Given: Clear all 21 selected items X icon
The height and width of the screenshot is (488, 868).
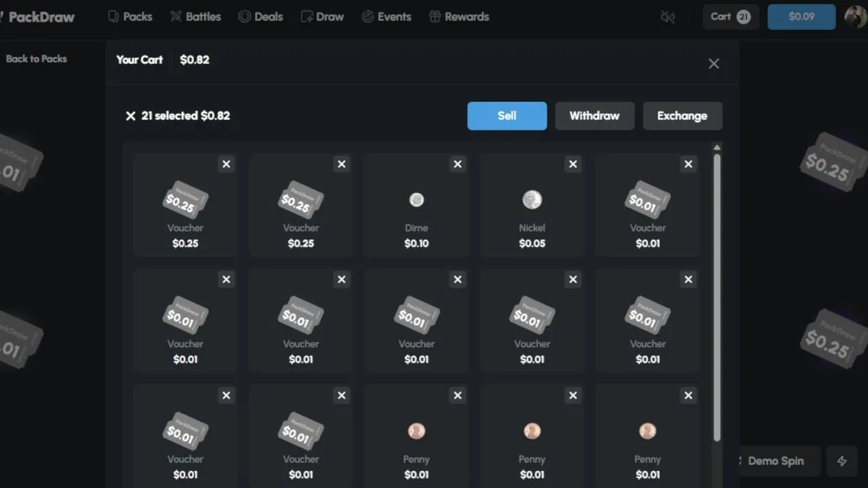Looking at the screenshot, I should [x=131, y=116].
